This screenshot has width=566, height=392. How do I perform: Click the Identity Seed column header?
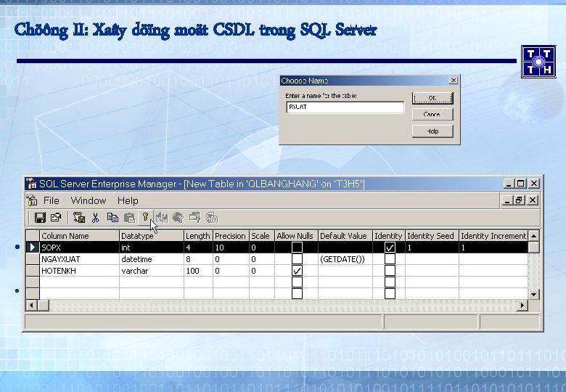(x=432, y=236)
